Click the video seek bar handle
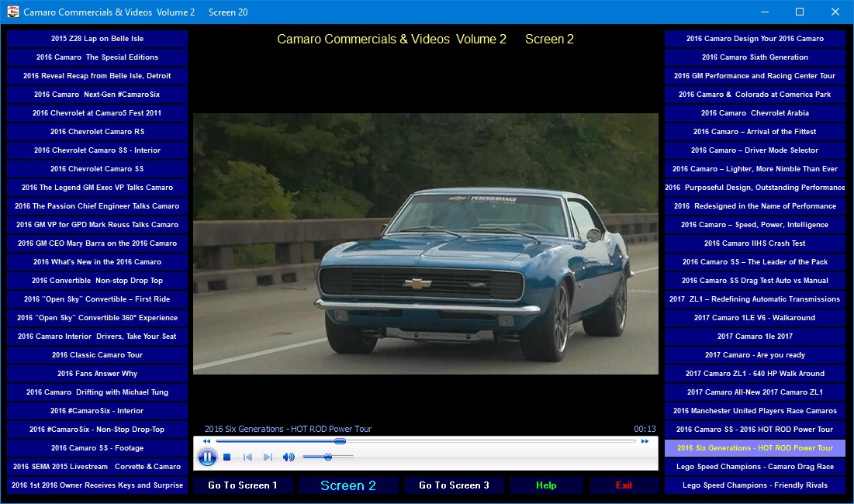The height and width of the screenshot is (504, 854). tap(340, 441)
